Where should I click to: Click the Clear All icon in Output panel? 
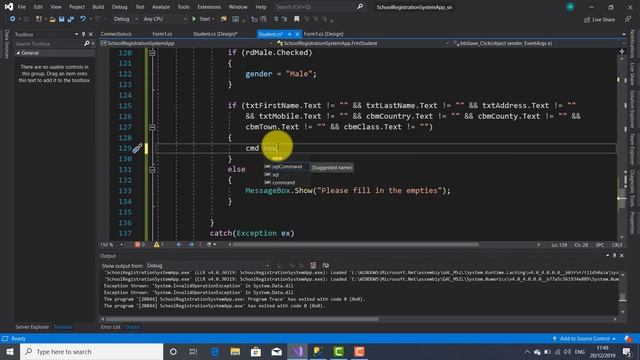pyautogui.click(x=313, y=266)
